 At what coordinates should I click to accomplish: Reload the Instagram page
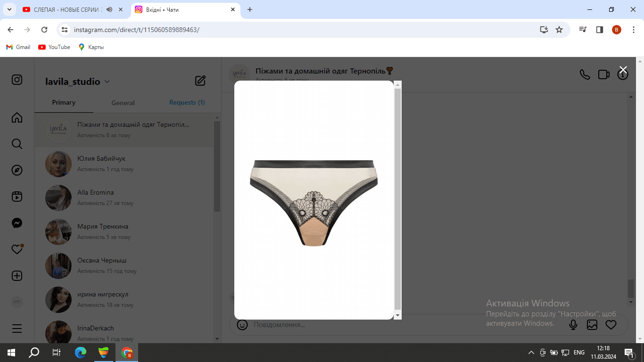[x=44, y=30]
